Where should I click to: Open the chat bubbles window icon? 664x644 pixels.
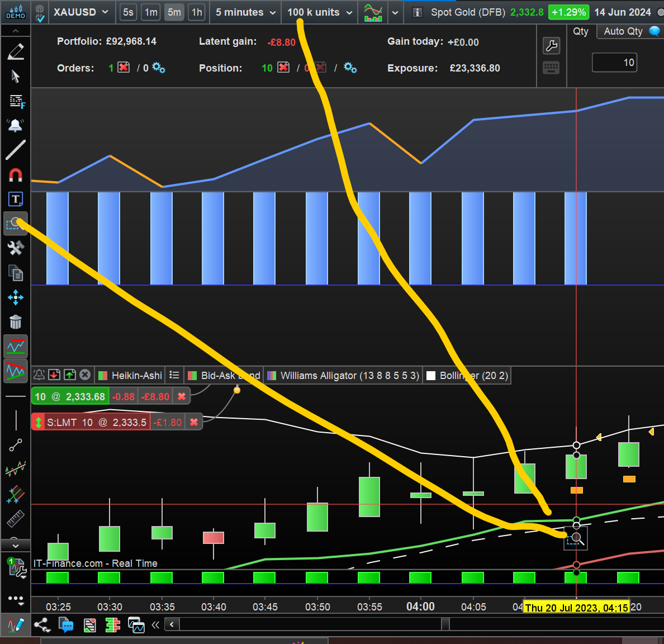(x=65, y=624)
